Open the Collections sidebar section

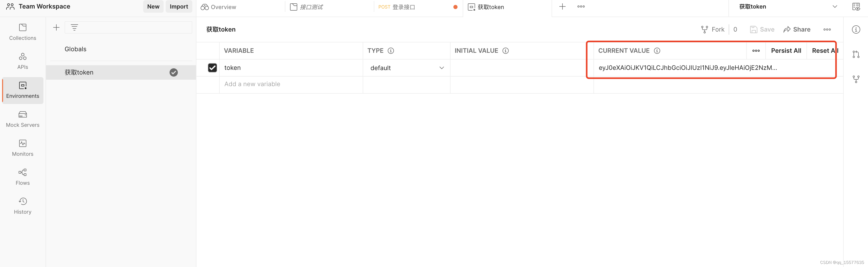click(22, 32)
